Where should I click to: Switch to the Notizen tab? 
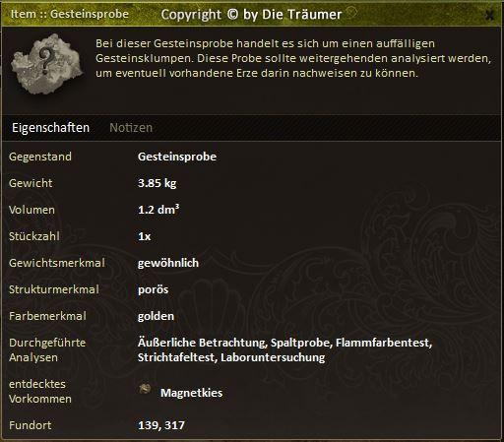pyautogui.click(x=131, y=128)
